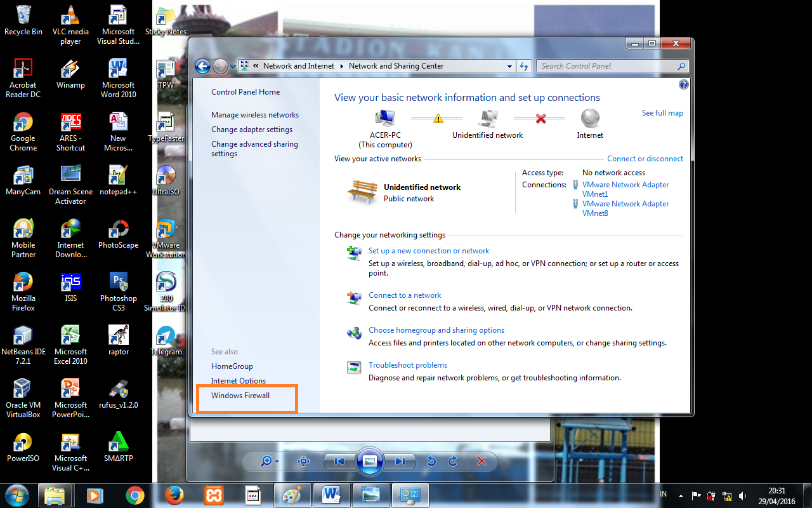Click 'Troubleshoot problems' link
Screen dimensions: 812x508
click(408, 365)
